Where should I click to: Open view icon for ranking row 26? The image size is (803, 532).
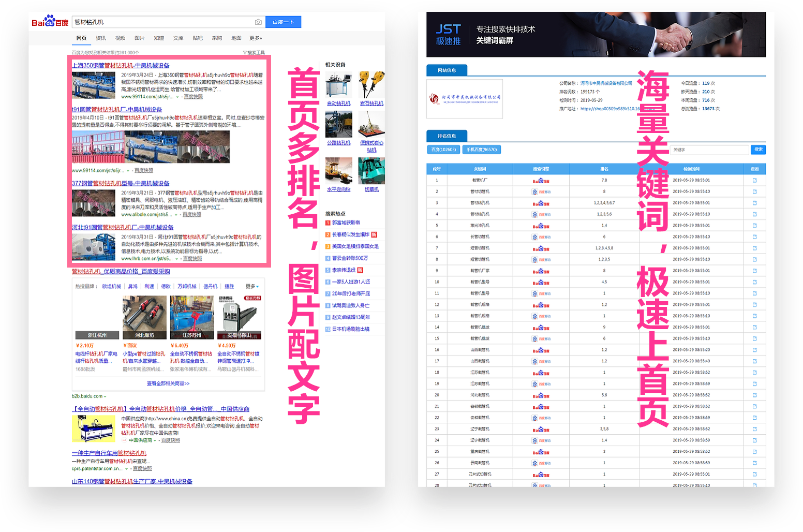click(754, 463)
